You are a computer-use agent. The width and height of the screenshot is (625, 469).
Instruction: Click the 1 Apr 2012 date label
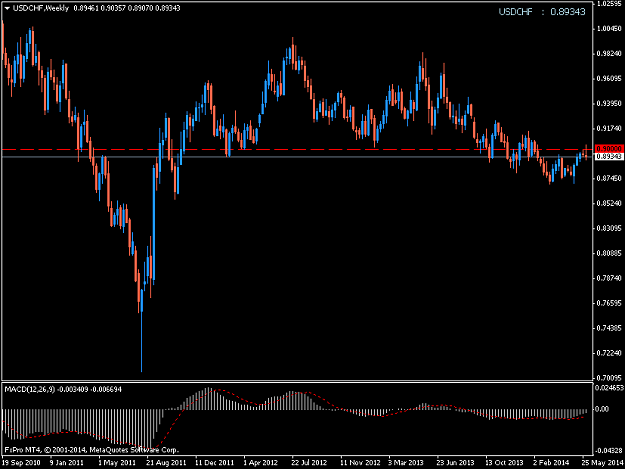[261, 463]
